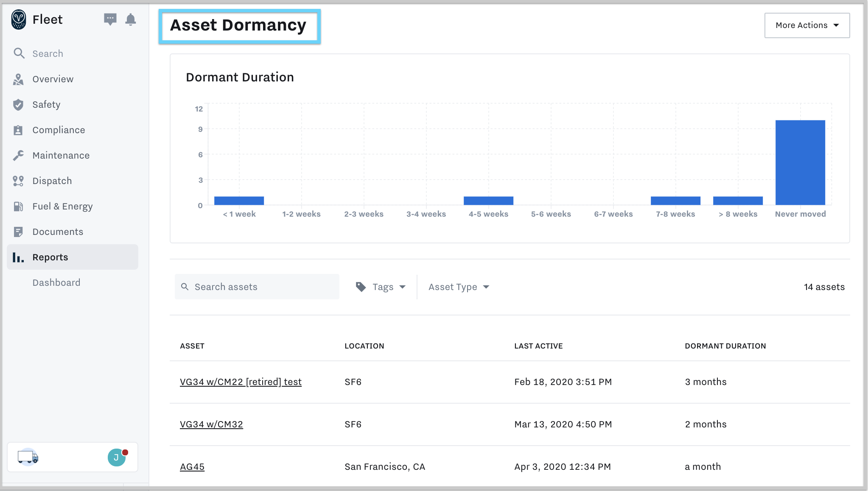Open asset VG34 w/CM22 [retired] test
This screenshot has height=491, width=868.
[241, 382]
